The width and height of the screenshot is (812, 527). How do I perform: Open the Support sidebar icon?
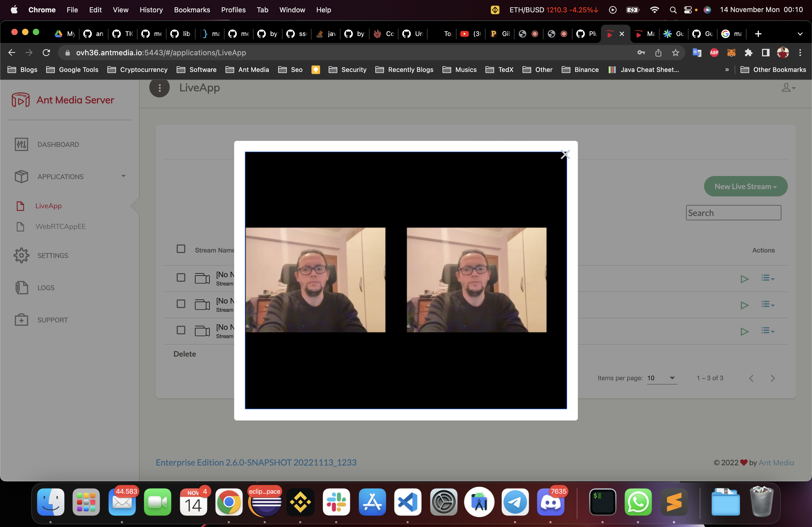tap(21, 320)
